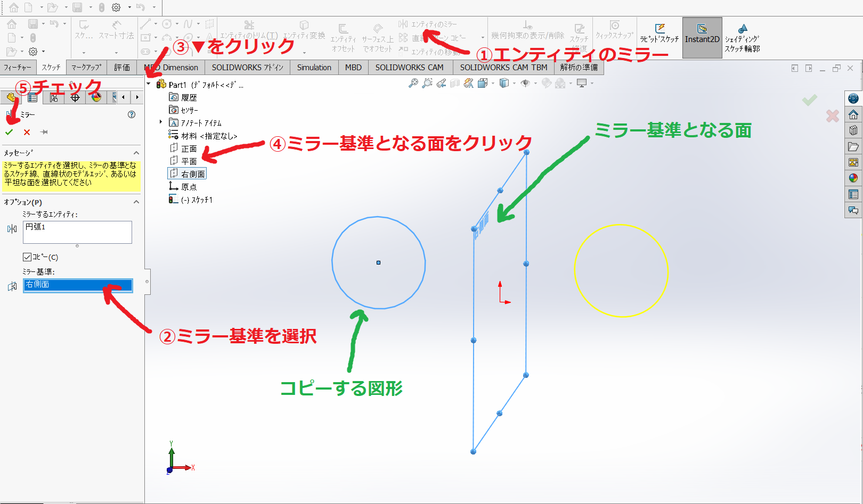Select the Circle sketch tool
The width and height of the screenshot is (863, 504).
pos(167,24)
